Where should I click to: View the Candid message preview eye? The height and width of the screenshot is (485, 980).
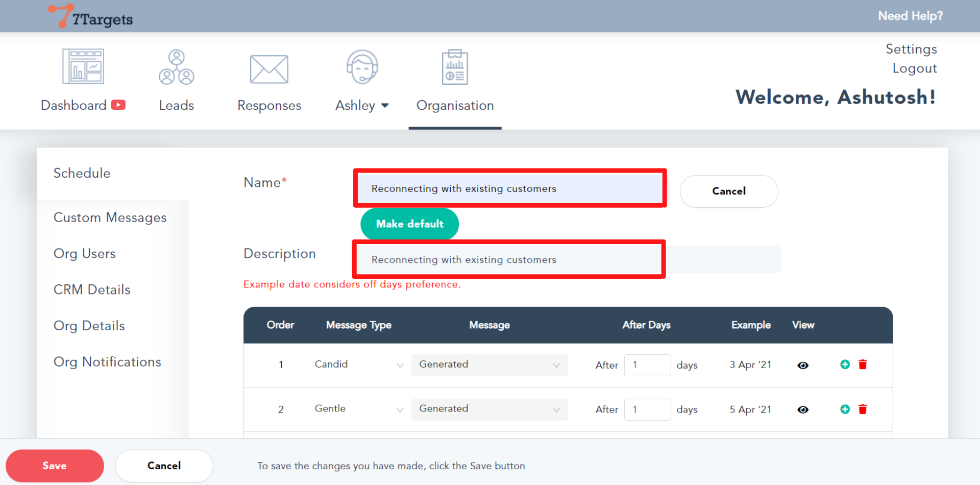[803, 365]
